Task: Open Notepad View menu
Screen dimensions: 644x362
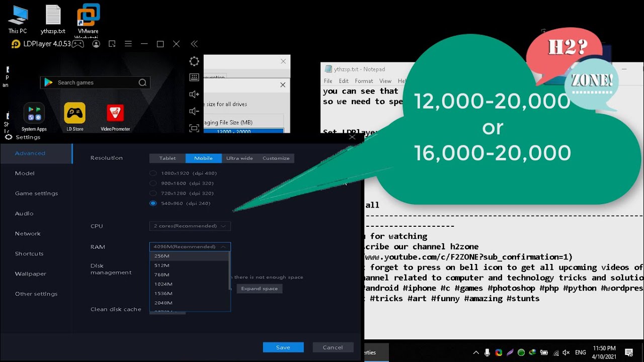Action: coord(385,81)
